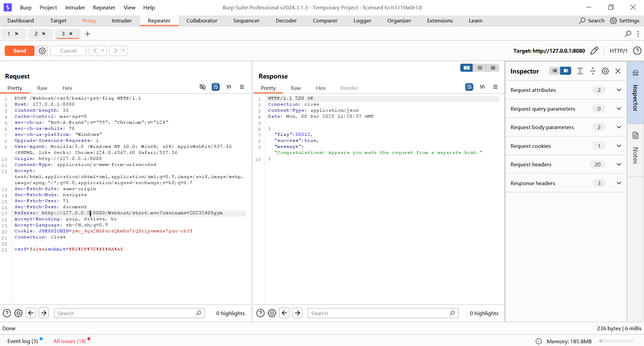Open Request search settings gear

coord(18,313)
